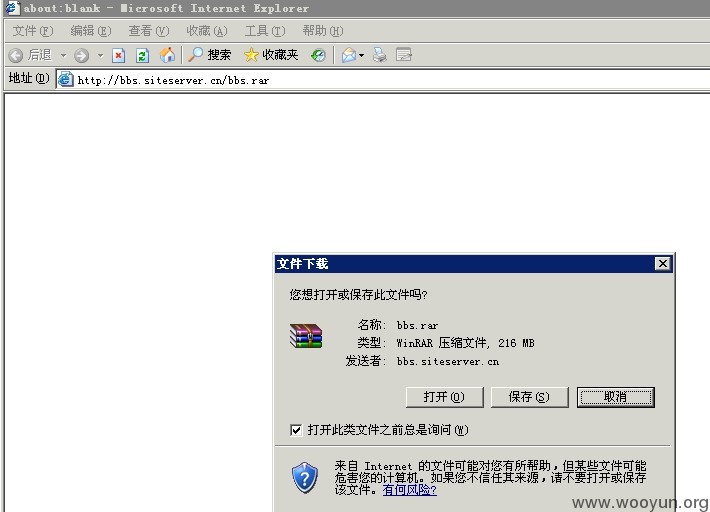710x512 pixels.
Task: Click the 文件下载 dialog title bar
Action: (x=474, y=263)
